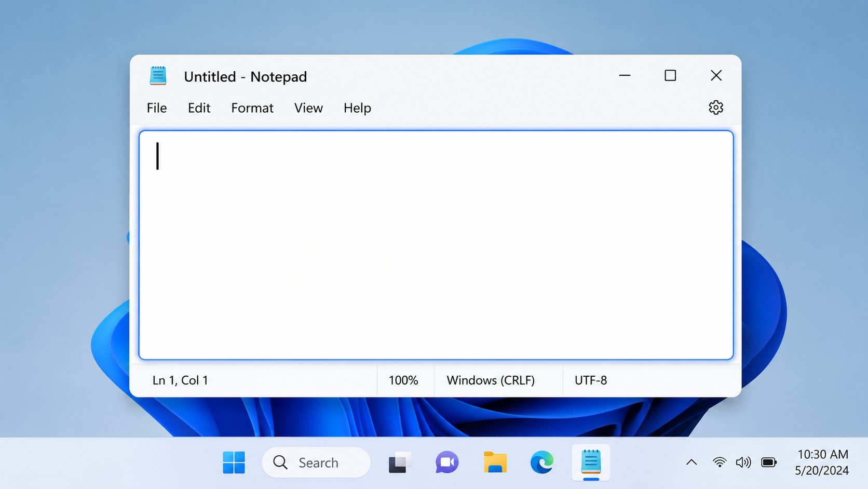This screenshot has height=489, width=868.
Task: Click the Notepad app icon in title bar
Action: pyautogui.click(x=158, y=76)
